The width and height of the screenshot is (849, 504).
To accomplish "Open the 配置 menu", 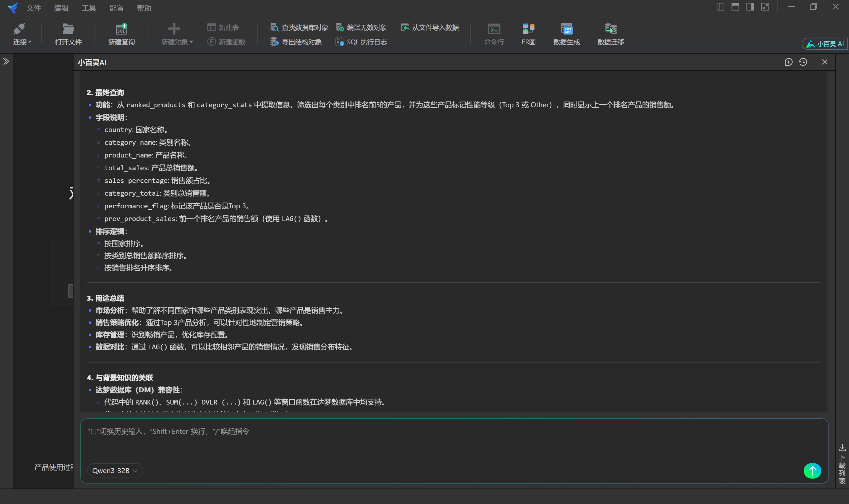I will point(116,8).
